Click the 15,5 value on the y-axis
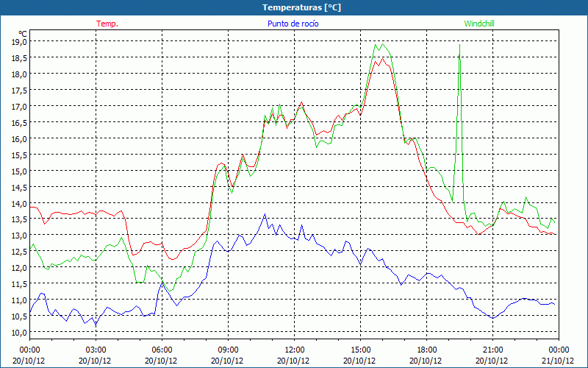Image resolution: width=588 pixels, height=368 pixels. [x=19, y=155]
